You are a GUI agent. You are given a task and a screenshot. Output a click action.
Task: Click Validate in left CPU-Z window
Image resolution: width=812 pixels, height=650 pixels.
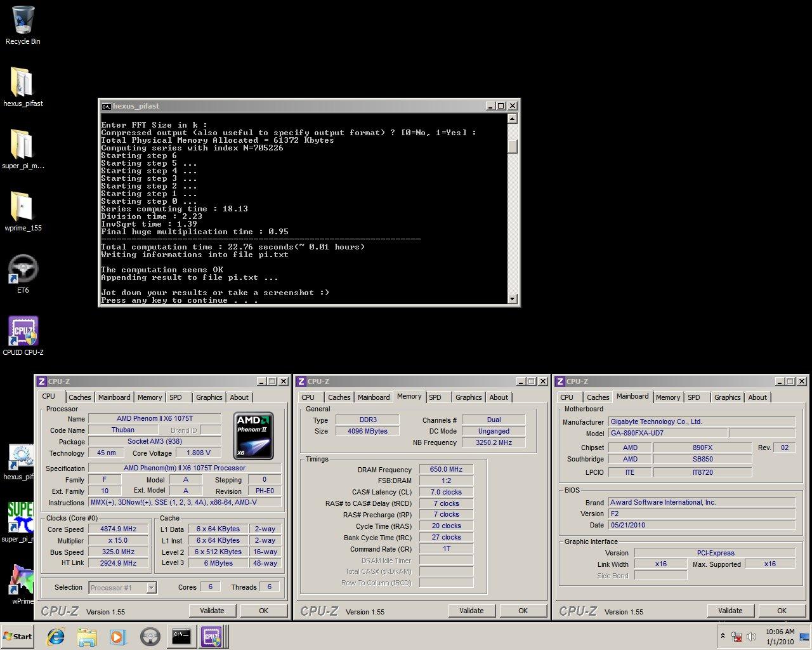[x=212, y=611]
